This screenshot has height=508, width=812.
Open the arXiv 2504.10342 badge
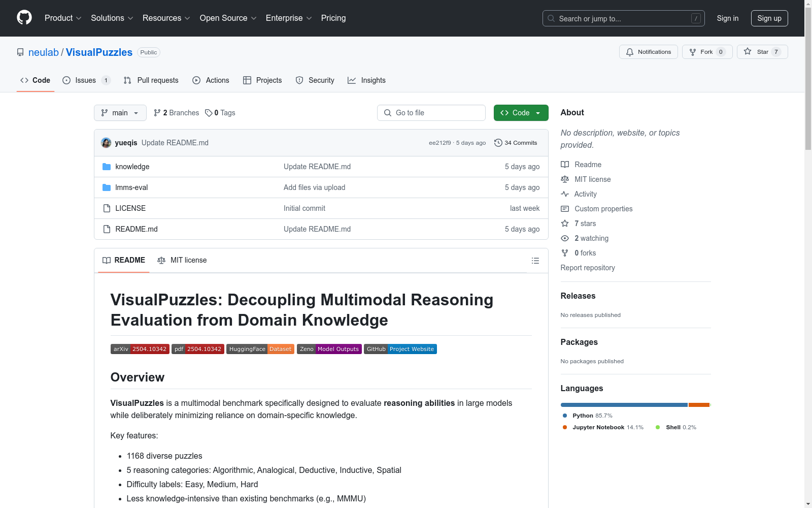pos(140,349)
